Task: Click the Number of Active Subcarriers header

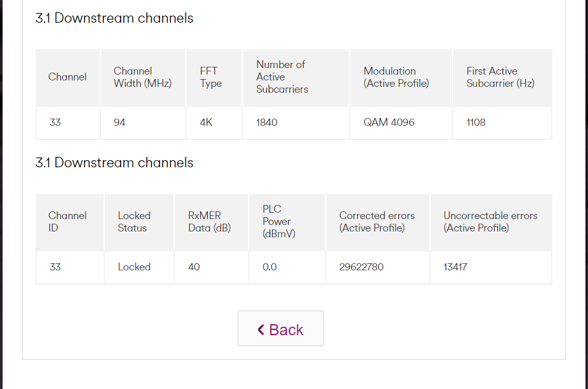Action: [x=282, y=77]
